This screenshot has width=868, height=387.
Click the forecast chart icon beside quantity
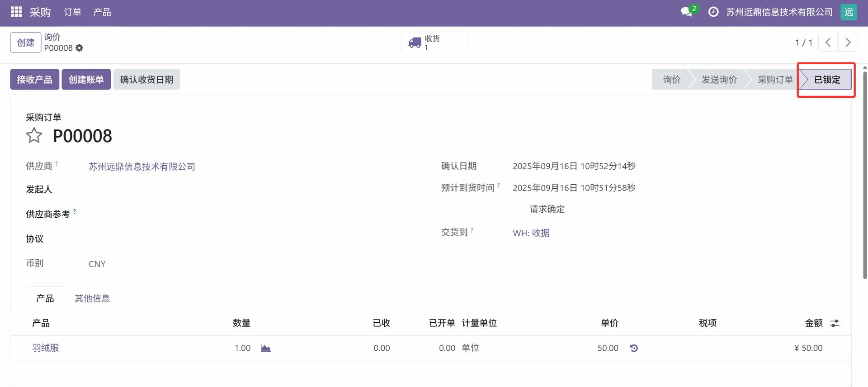point(266,348)
